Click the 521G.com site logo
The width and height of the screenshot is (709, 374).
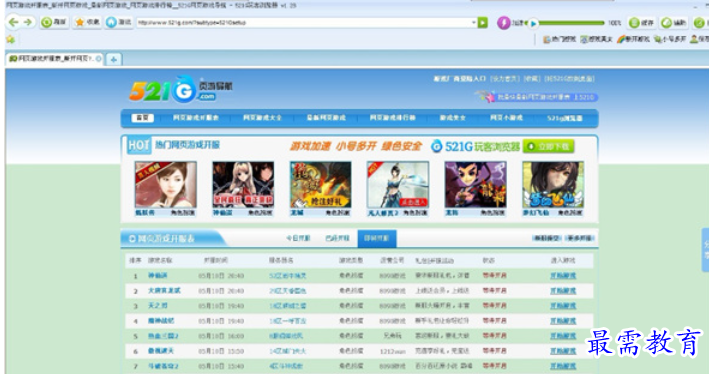pos(180,89)
